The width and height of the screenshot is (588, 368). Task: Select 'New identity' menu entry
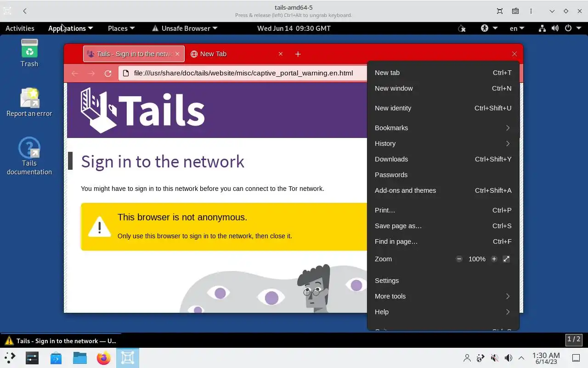tap(443, 108)
